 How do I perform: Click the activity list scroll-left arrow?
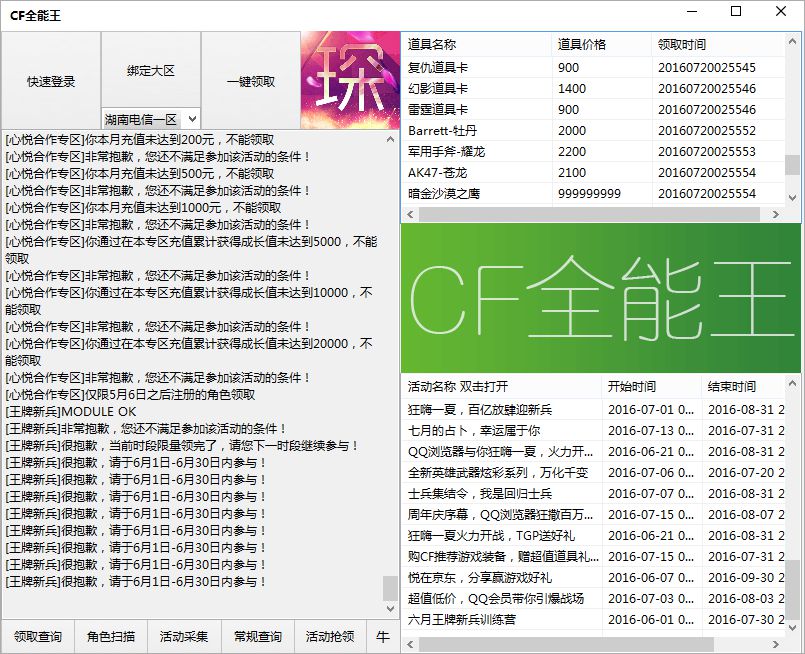click(x=410, y=644)
